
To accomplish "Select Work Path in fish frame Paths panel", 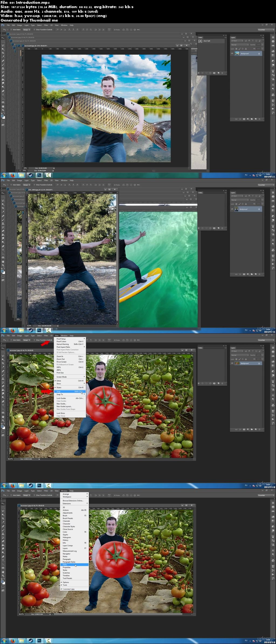I will (211, 41).
